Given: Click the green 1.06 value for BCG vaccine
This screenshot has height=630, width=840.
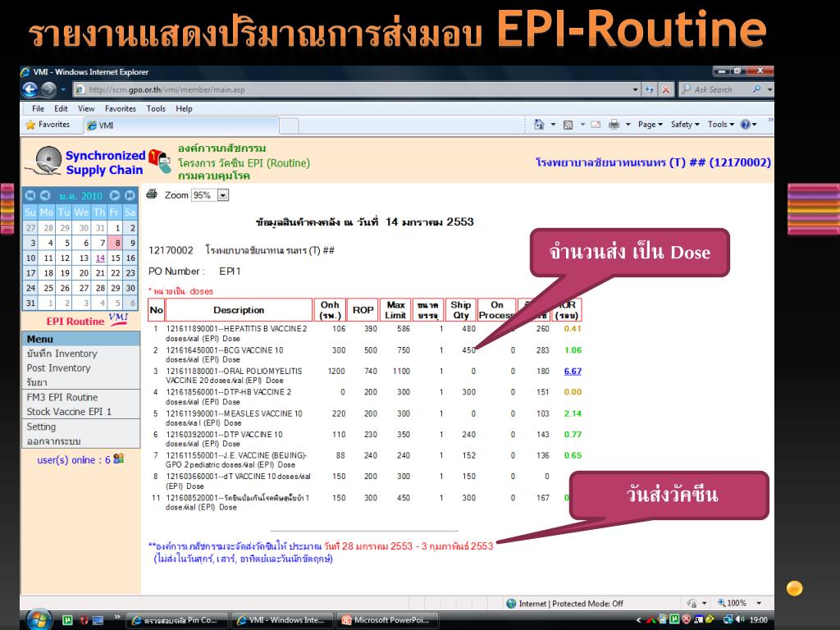Looking at the screenshot, I should click(573, 350).
